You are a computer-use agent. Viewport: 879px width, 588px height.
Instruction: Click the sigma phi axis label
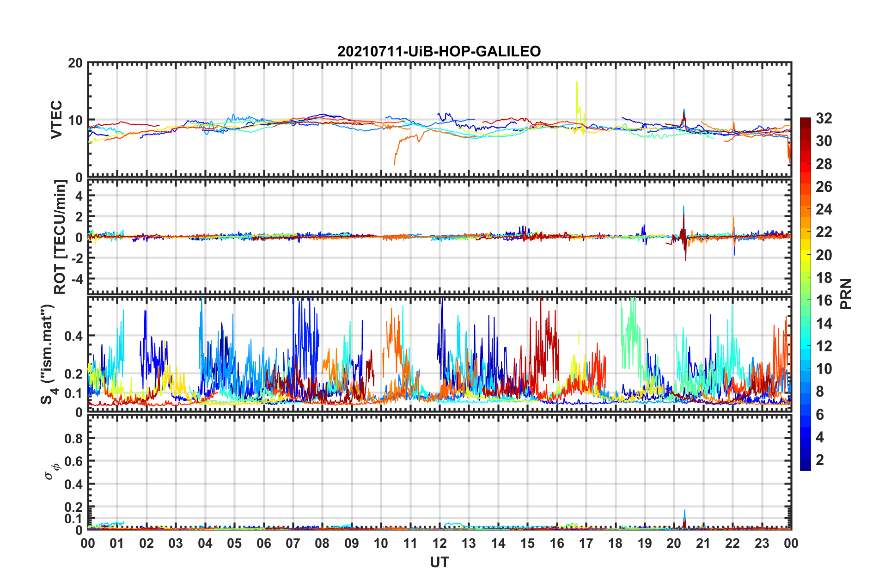tap(52, 471)
